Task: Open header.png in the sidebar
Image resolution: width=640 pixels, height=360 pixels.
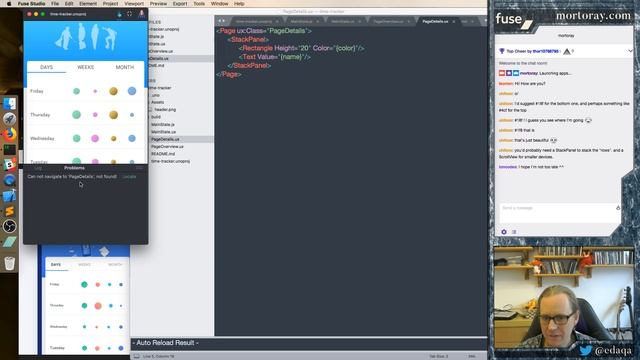Action: point(165,109)
